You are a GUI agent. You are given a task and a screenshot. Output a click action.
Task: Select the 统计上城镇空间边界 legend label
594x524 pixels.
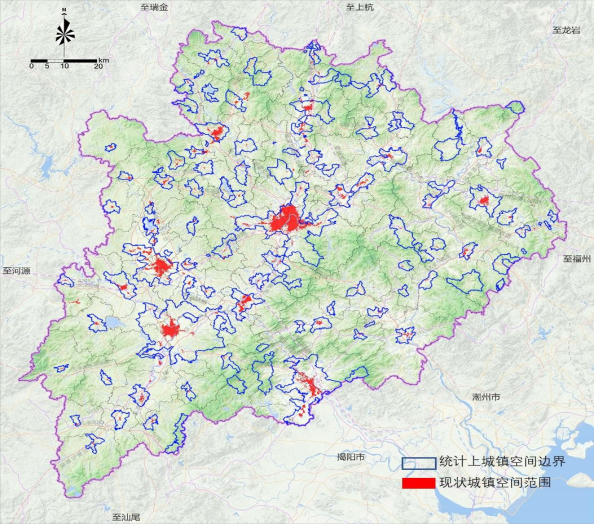(502, 461)
